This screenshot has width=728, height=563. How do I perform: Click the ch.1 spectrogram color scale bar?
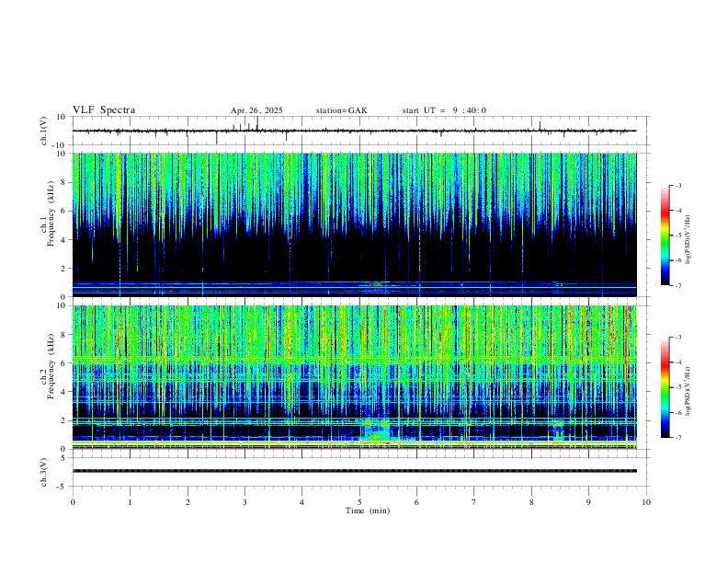point(665,236)
